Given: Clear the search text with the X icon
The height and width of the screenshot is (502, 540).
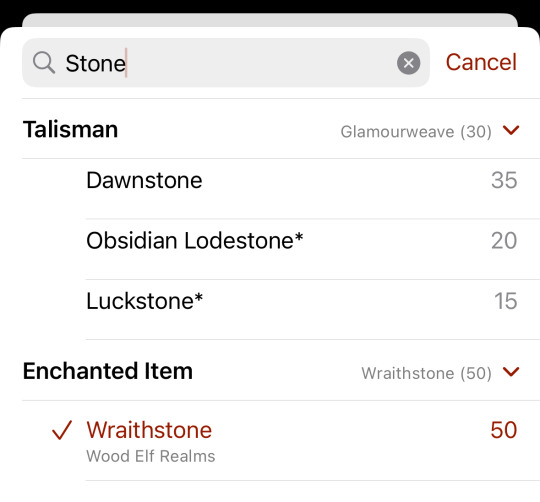Looking at the screenshot, I should point(408,63).
